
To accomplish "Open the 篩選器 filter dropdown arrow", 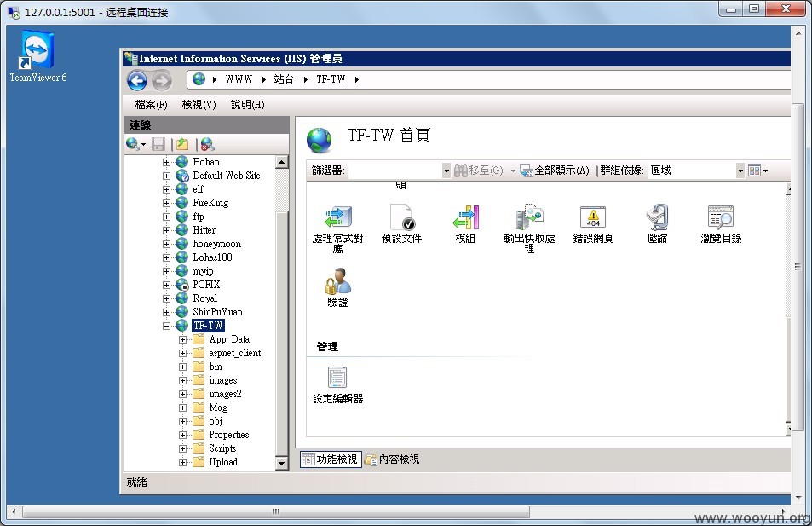I will [x=446, y=171].
